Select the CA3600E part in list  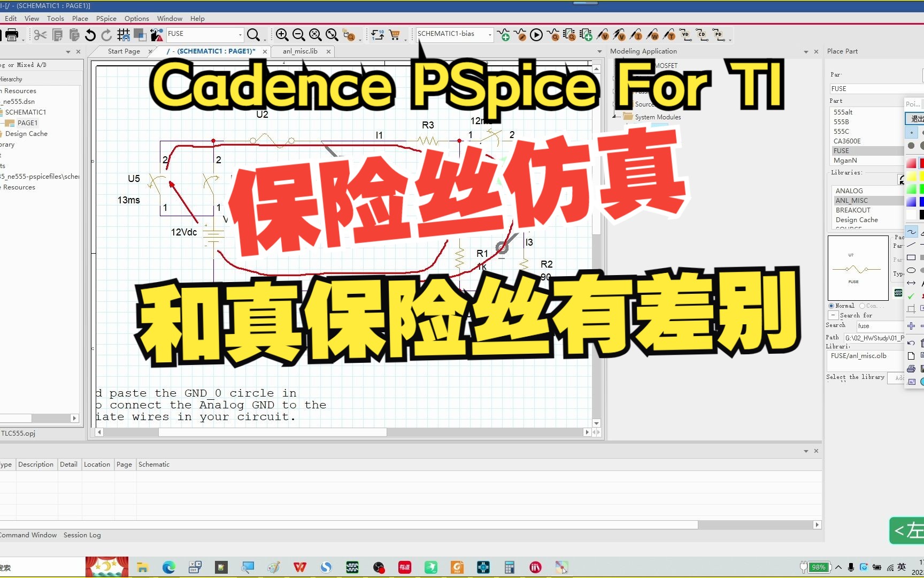847,141
